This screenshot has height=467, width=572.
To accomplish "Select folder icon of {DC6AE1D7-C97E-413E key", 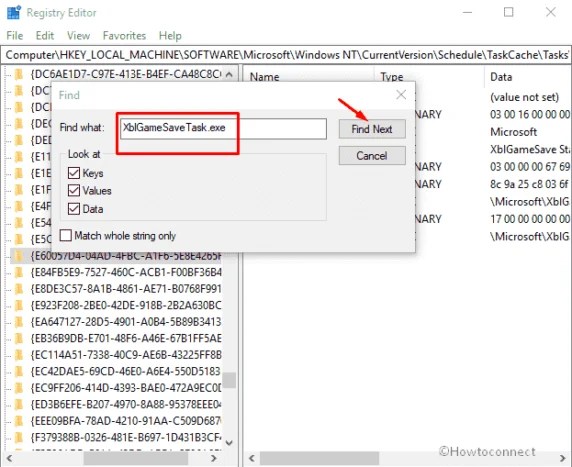I will [18, 74].
